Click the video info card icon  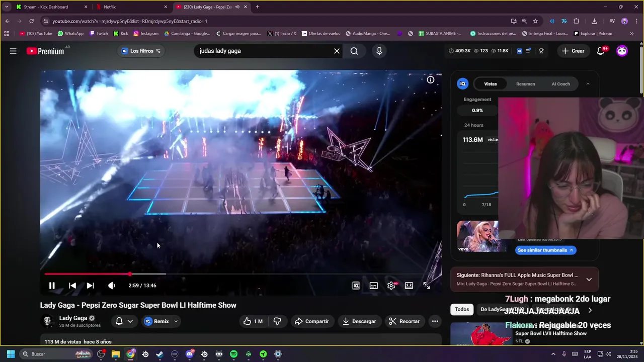tap(431, 79)
